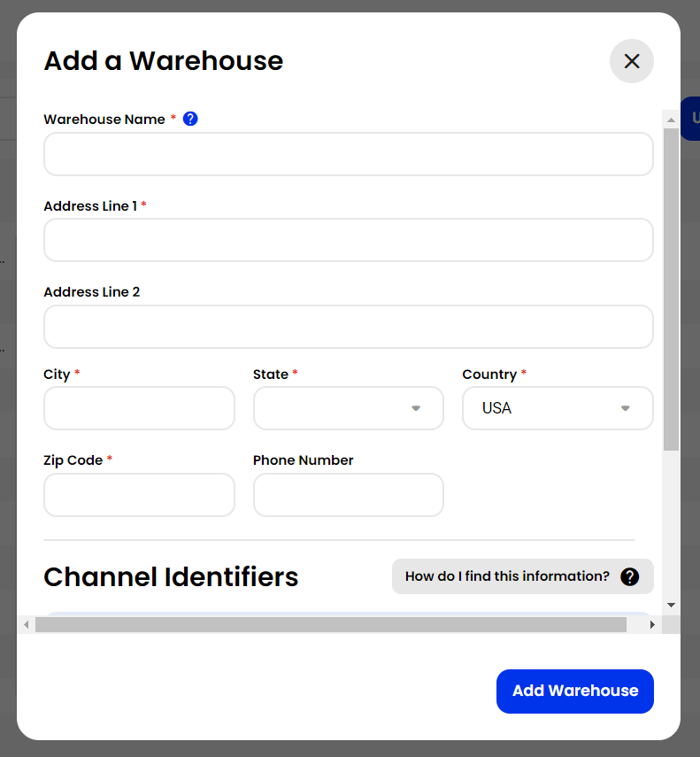Close the Add a Warehouse dialog
Image resolution: width=700 pixels, height=757 pixels.
tap(631, 61)
